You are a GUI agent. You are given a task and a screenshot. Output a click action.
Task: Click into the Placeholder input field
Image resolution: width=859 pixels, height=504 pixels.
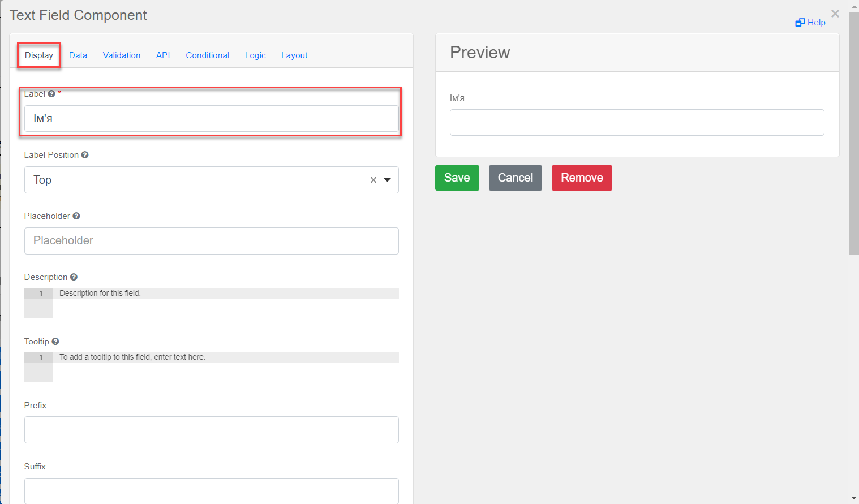(211, 241)
